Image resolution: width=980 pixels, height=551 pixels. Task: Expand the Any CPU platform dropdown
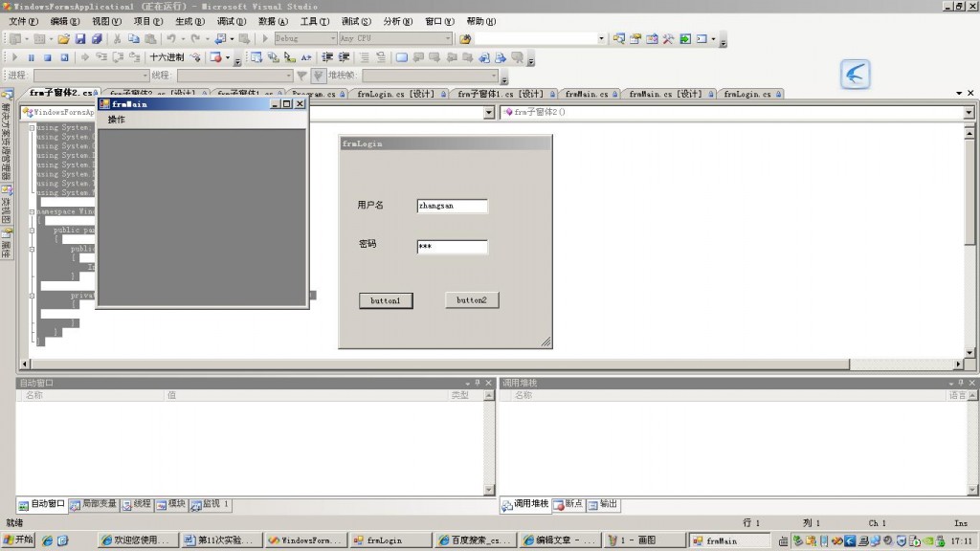[x=447, y=39]
